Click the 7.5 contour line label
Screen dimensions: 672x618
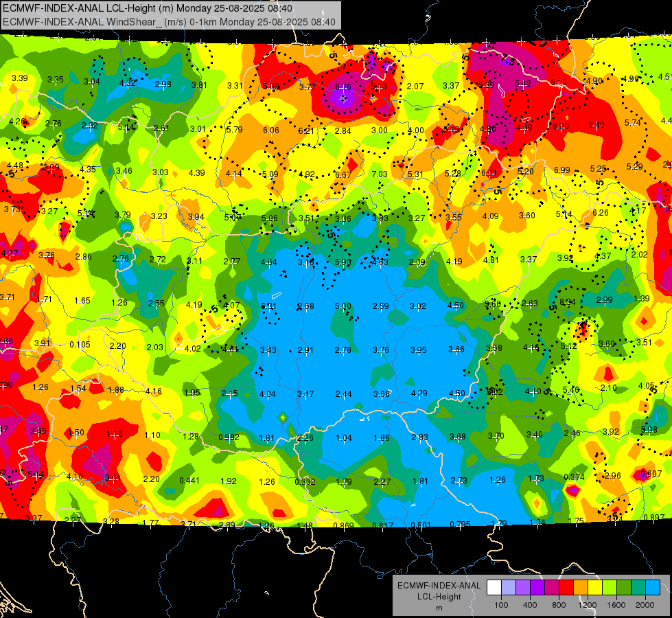(x=508, y=61)
